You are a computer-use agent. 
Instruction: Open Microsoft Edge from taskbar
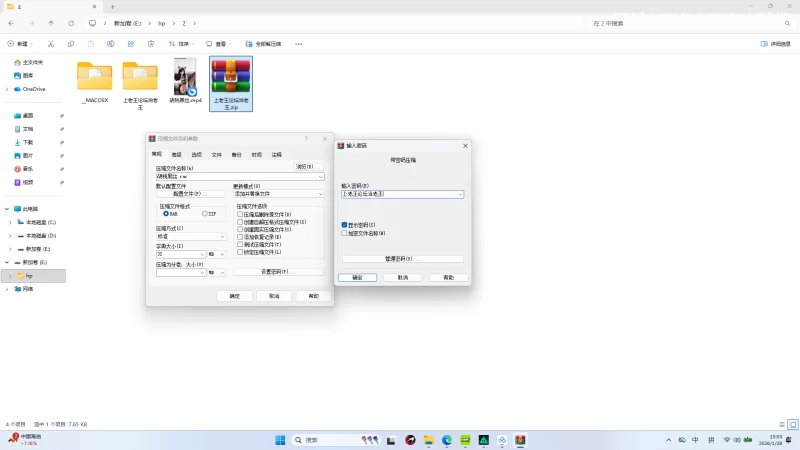pos(447,440)
